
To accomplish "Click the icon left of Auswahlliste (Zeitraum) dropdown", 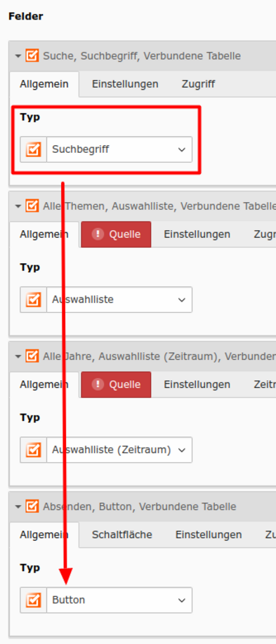I will click(x=33, y=450).
